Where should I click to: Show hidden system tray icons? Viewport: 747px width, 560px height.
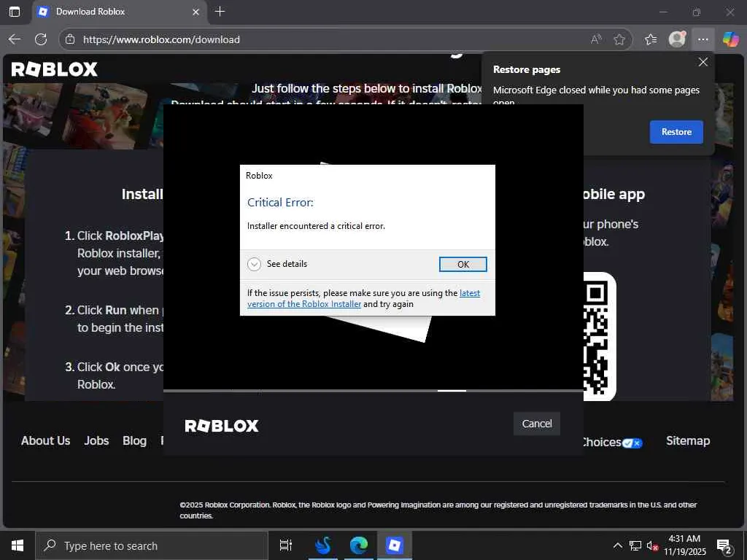click(x=617, y=545)
